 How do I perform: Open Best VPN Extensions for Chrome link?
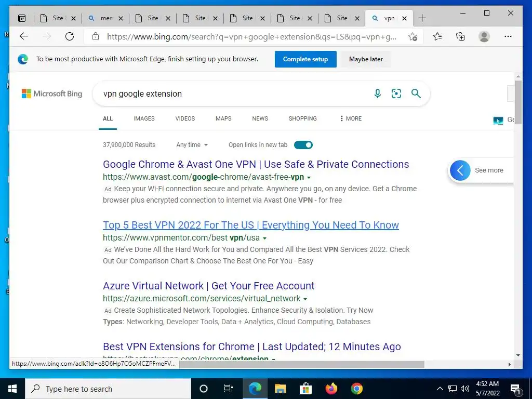pos(252,347)
